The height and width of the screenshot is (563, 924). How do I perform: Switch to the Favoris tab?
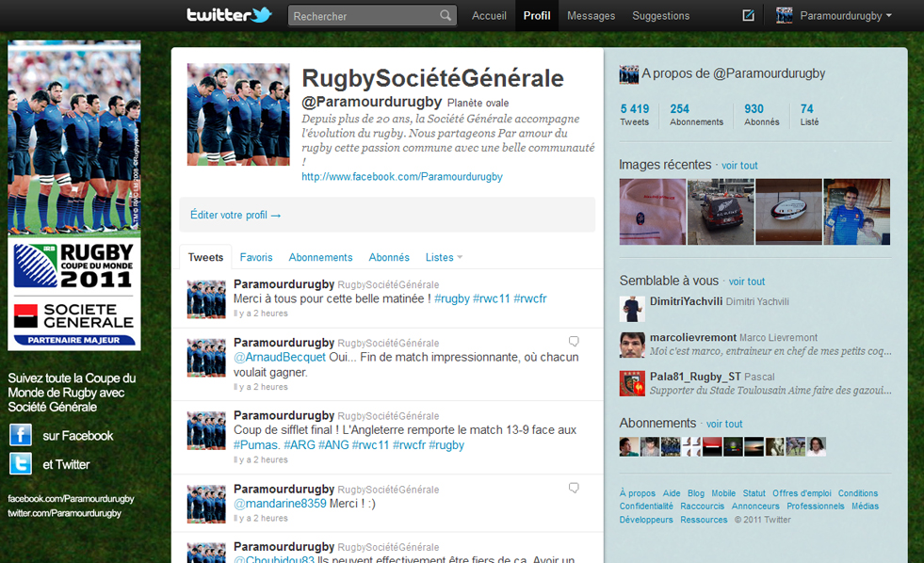pyautogui.click(x=256, y=257)
